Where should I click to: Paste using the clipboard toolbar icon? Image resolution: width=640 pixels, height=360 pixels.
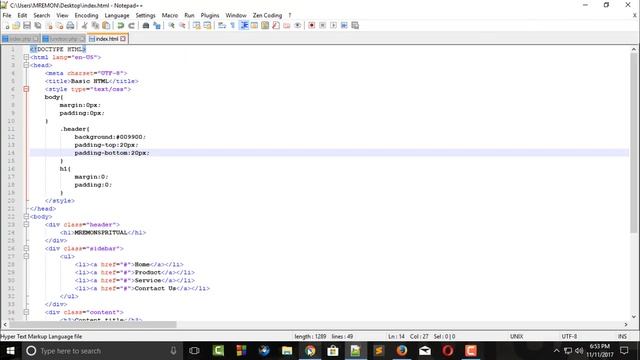106,26
